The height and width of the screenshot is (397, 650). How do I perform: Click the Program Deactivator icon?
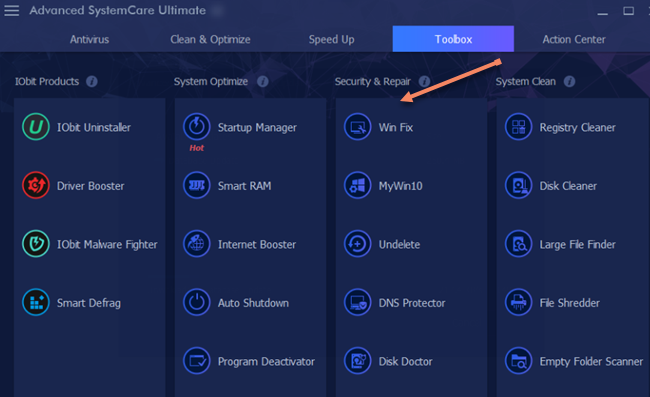click(196, 361)
